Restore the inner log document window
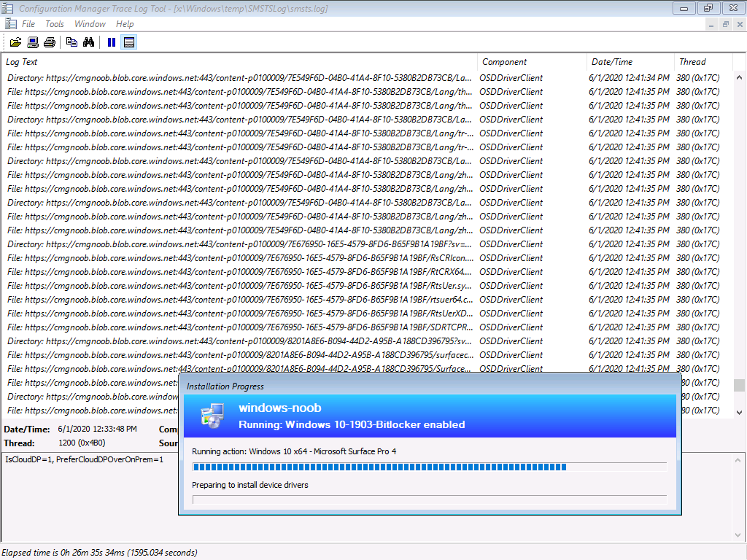 [x=726, y=24]
